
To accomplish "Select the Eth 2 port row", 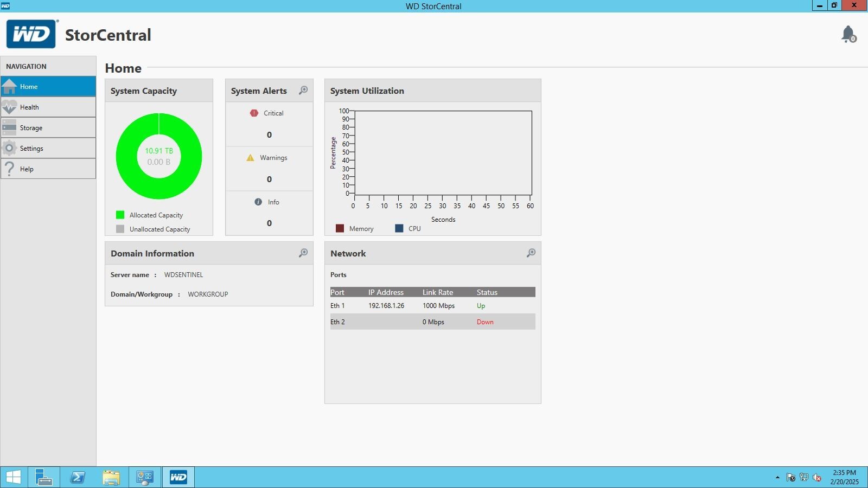I will click(433, 322).
